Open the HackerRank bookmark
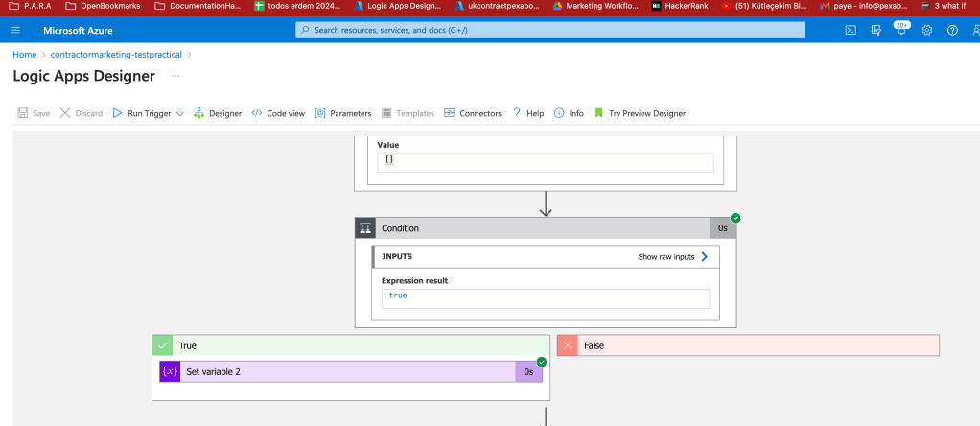 point(679,6)
